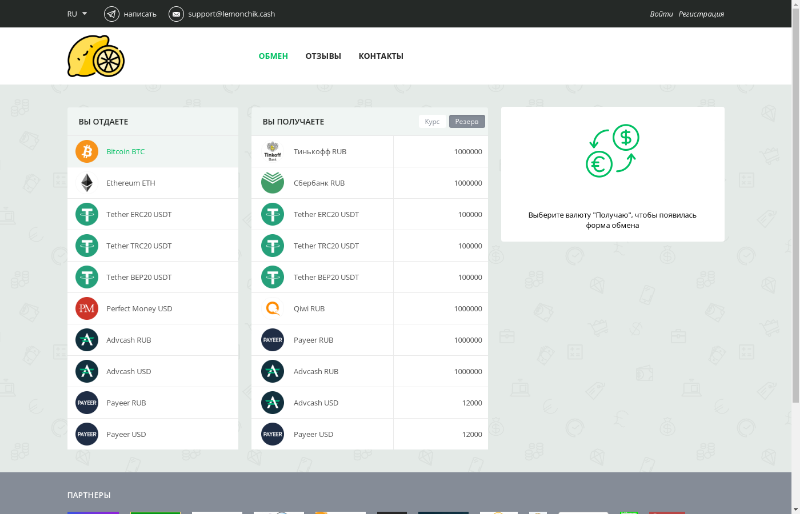Click the page vertical scrollbar
800x514 pixels.
pos(795,200)
